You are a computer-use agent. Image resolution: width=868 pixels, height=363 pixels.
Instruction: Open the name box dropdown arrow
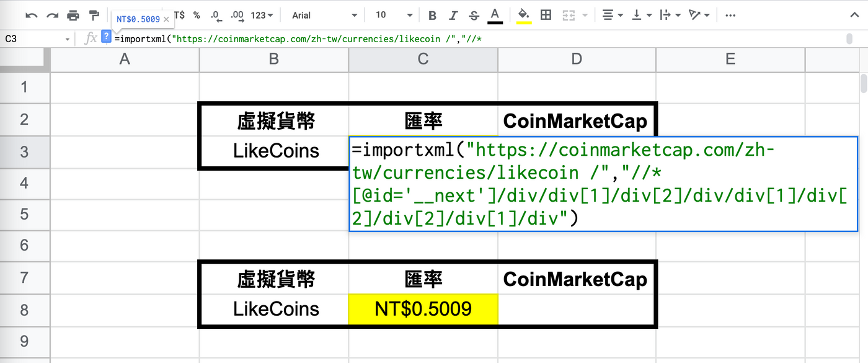pos(68,39)
